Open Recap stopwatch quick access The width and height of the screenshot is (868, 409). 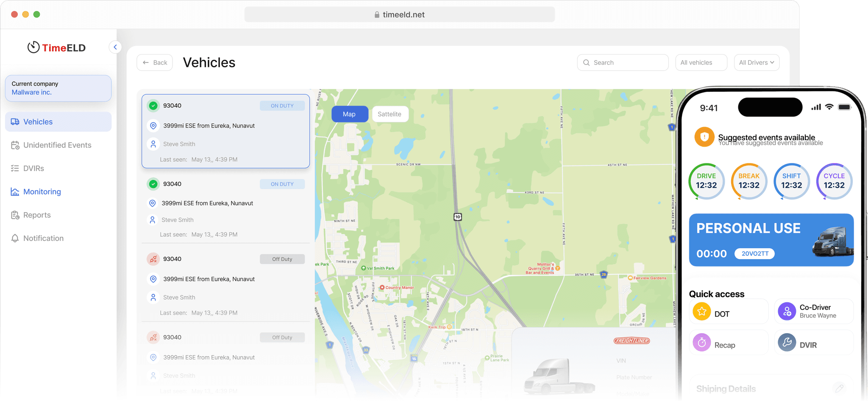(702, 343)
